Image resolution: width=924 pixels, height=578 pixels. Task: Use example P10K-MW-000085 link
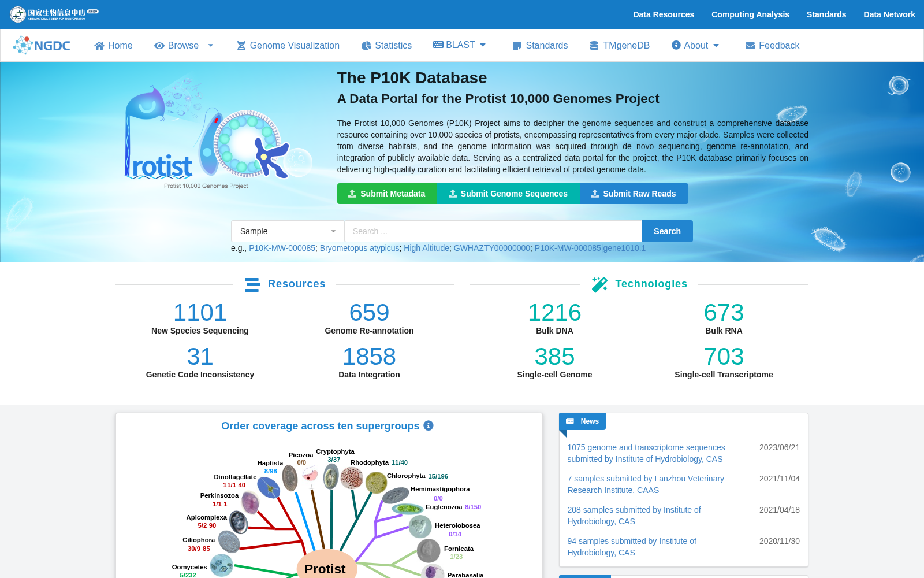pyautogui.click(x=282, y=248)
